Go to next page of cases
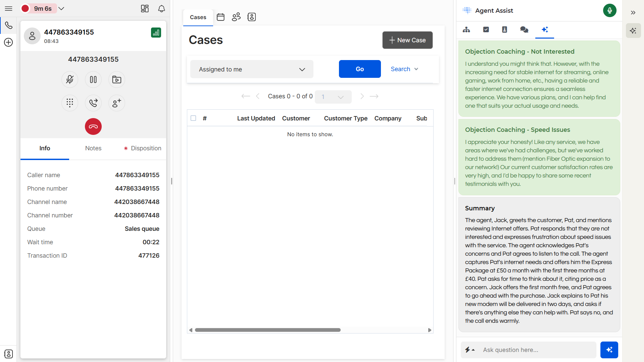Viewport: 644px width, 362px height. point(362,96)
